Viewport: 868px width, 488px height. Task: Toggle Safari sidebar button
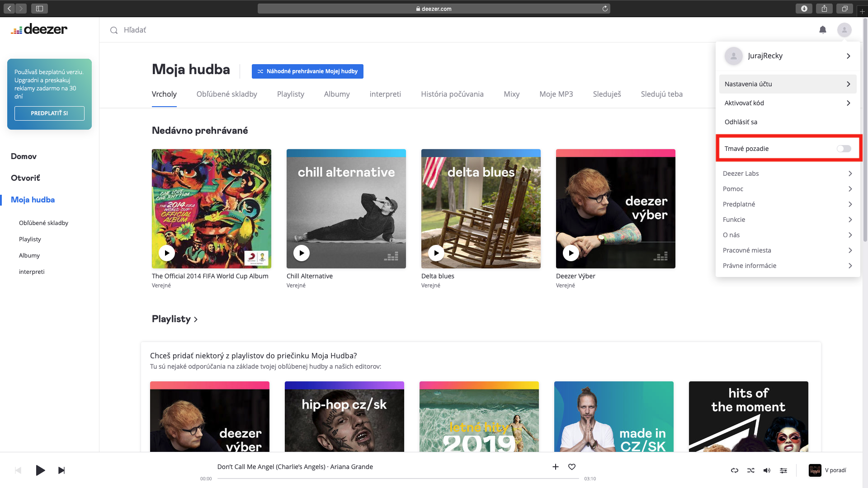click(39, 9)
